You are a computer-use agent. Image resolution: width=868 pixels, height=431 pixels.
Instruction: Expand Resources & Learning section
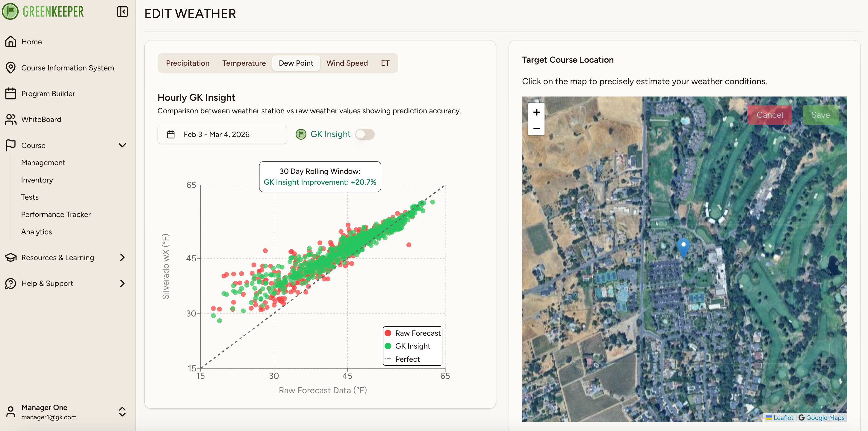[122, 257]
